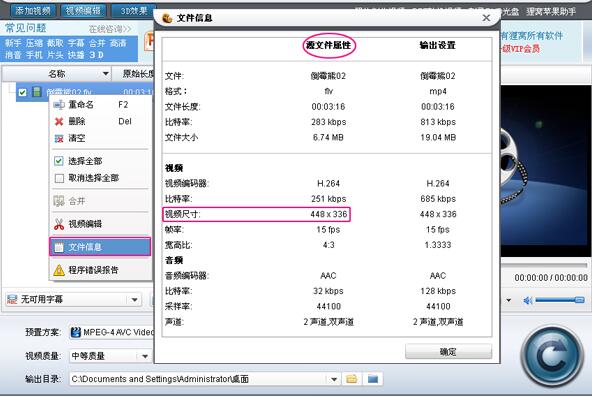Click 取消选择全部 menu entry
This screenshot has height=397, width=592.
[x=100, y=178]
